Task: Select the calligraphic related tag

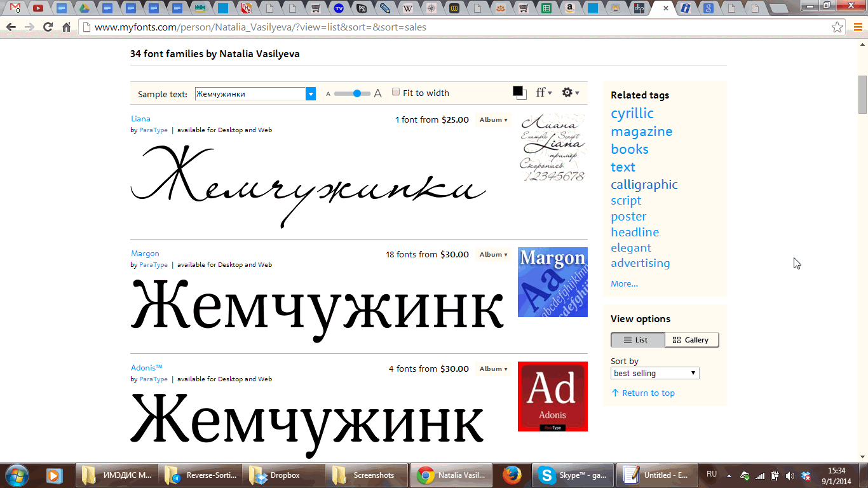Action: [644, 185]
